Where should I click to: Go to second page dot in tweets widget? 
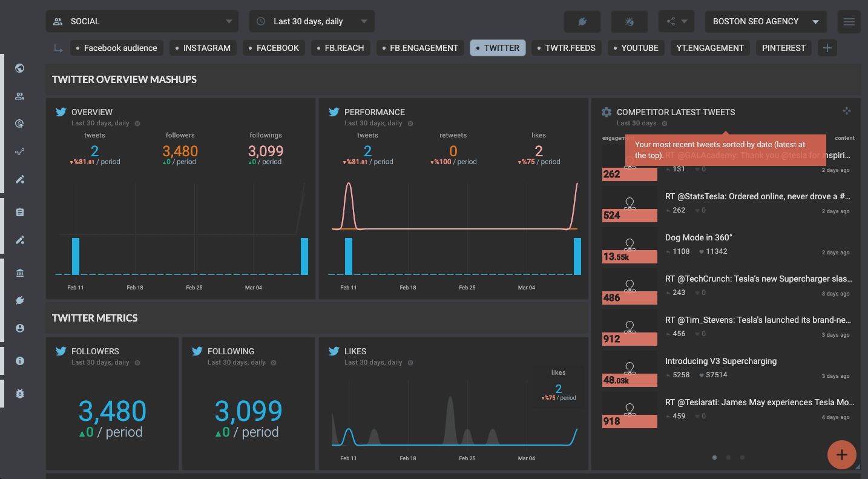coord(728,458)
